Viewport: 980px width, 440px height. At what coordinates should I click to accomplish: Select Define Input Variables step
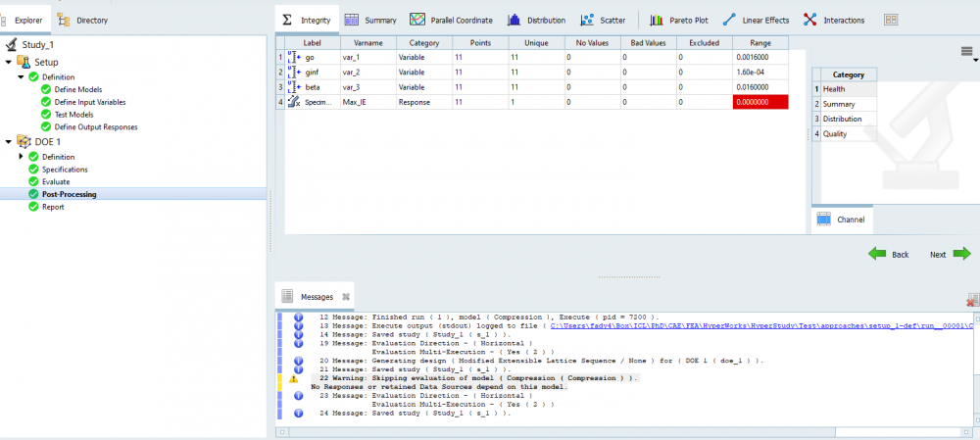(90, 102)
